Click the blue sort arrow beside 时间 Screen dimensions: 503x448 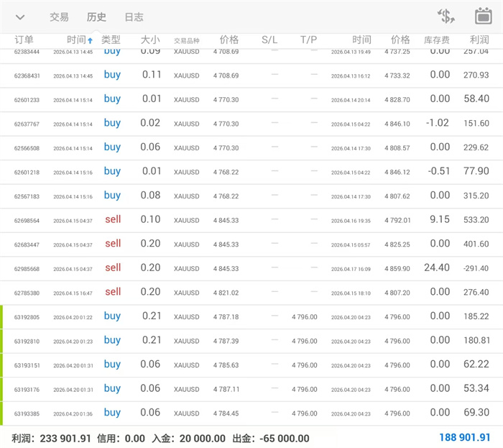tap(90, 40)
